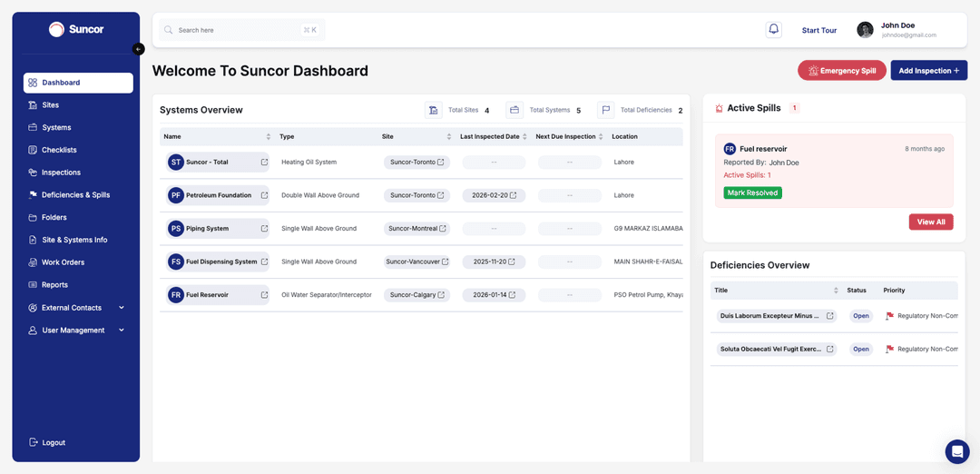Sort systems by Site column

tap(449, 136)
